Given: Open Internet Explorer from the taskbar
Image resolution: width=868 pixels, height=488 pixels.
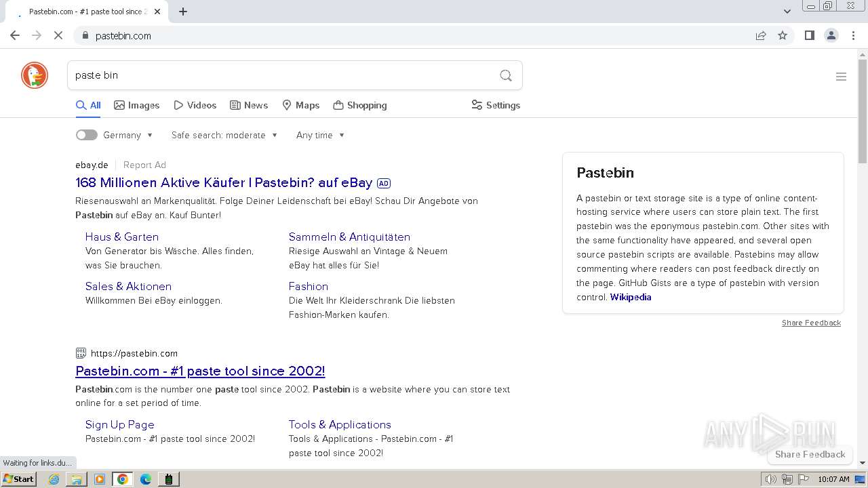Looking at the screenshot, I should 54,479.
